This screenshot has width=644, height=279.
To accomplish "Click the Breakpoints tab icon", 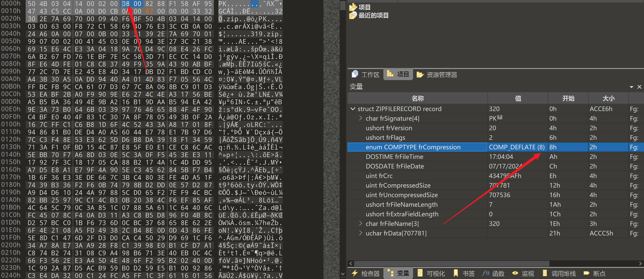I will (586, 273).
